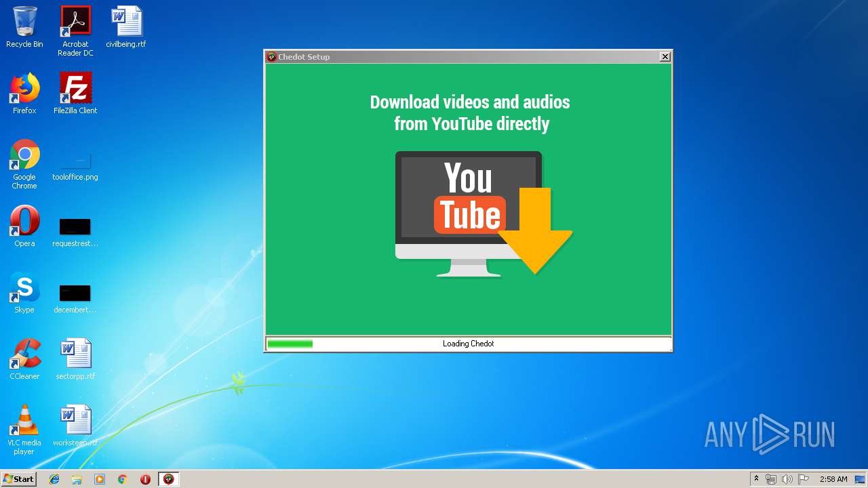Click the Loading Chedot progress bar
Image resolution: width=868 pixels, height=488 pixels.
pyautogui.click(x=469, y=344)
